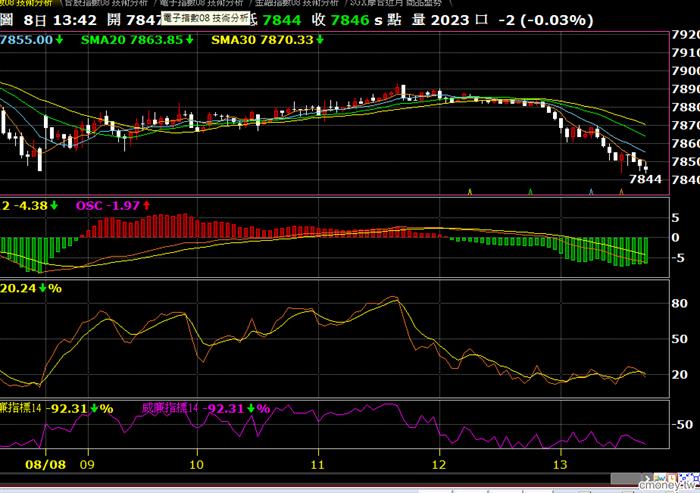Click the yellow triangle marker below price chart
This screenshot has width=700, height=493.
(470, 192)
